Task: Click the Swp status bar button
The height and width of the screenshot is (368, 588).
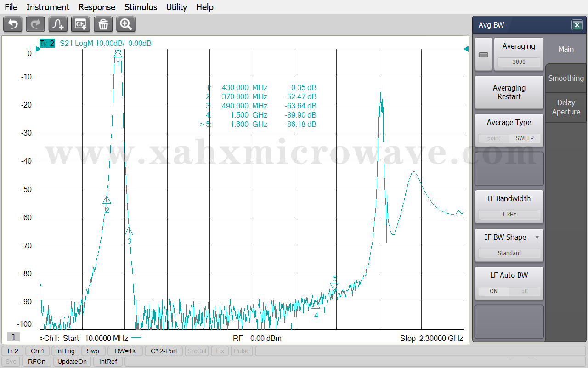Action: [93, 351]
